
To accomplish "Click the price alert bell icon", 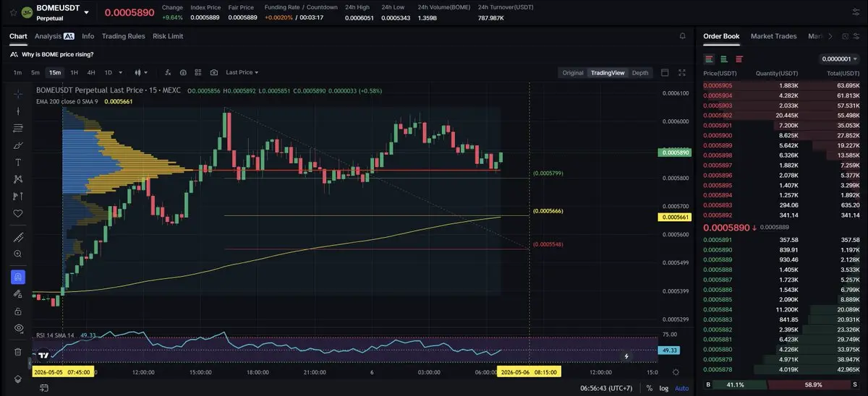I will (682, 35).
